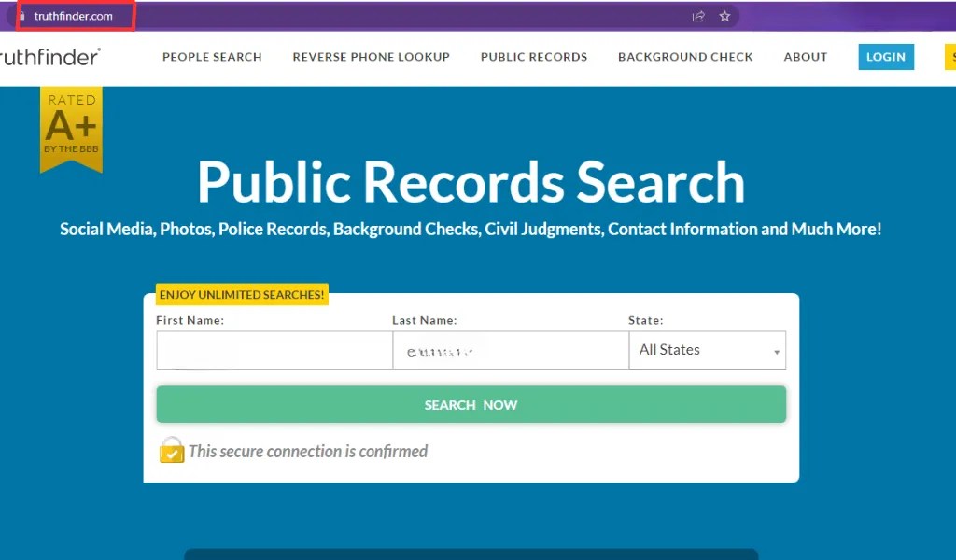
Task: Click the Rated A+ by the BBB badge
Action: pos(71,129)
